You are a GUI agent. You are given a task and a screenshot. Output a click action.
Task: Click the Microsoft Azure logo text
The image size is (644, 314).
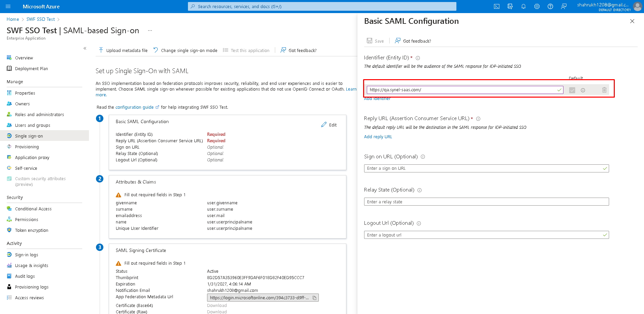[41, 6]
